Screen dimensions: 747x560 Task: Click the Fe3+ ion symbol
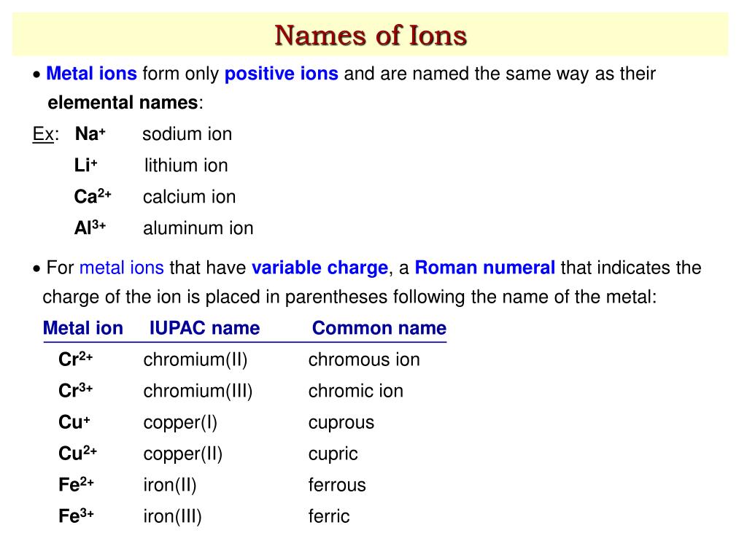click(x=76, y=516)
